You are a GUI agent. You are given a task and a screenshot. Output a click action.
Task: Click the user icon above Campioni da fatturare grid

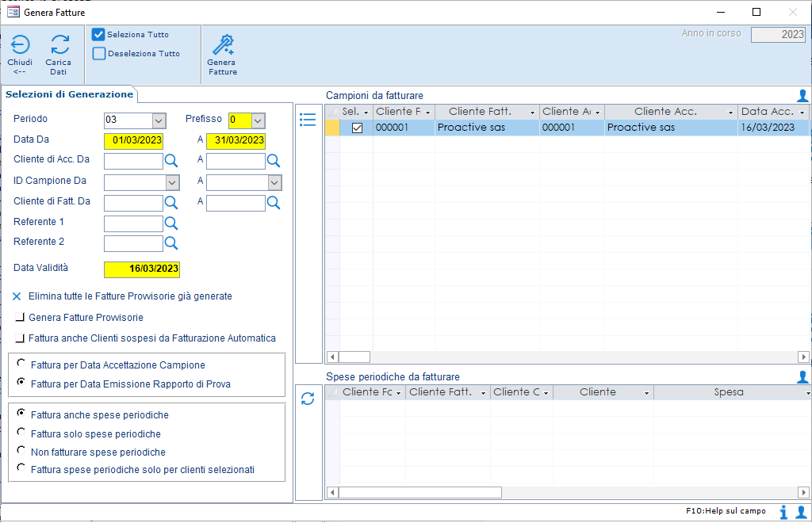pos(802,96)
